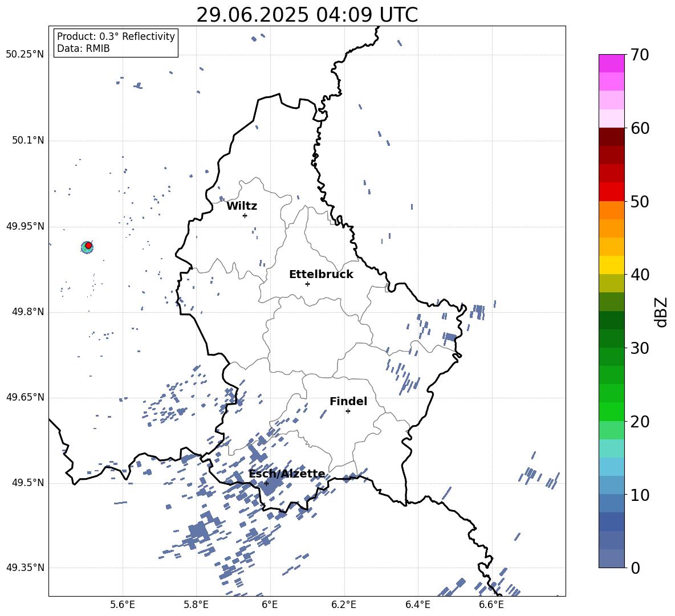Click the dBZ colorbar axis label
This screenshot has height=616, width=675.
pyautogui.click(x=661, y=312)
